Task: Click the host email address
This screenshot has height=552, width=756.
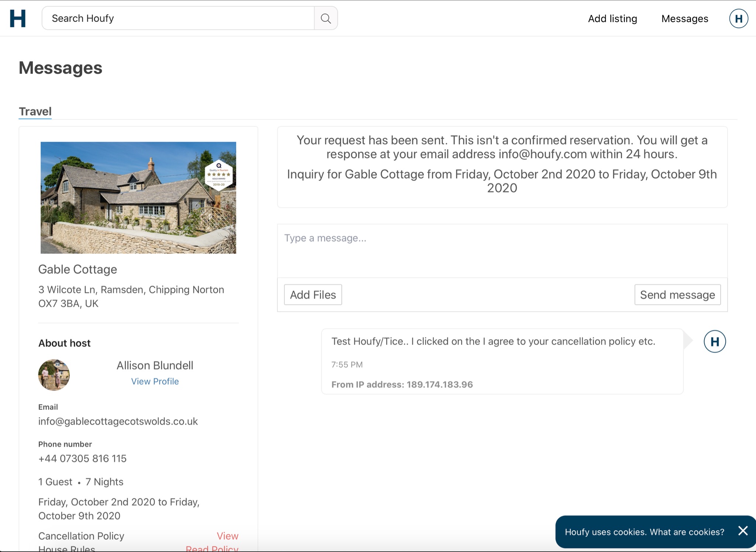Action: tap(118, 421)
